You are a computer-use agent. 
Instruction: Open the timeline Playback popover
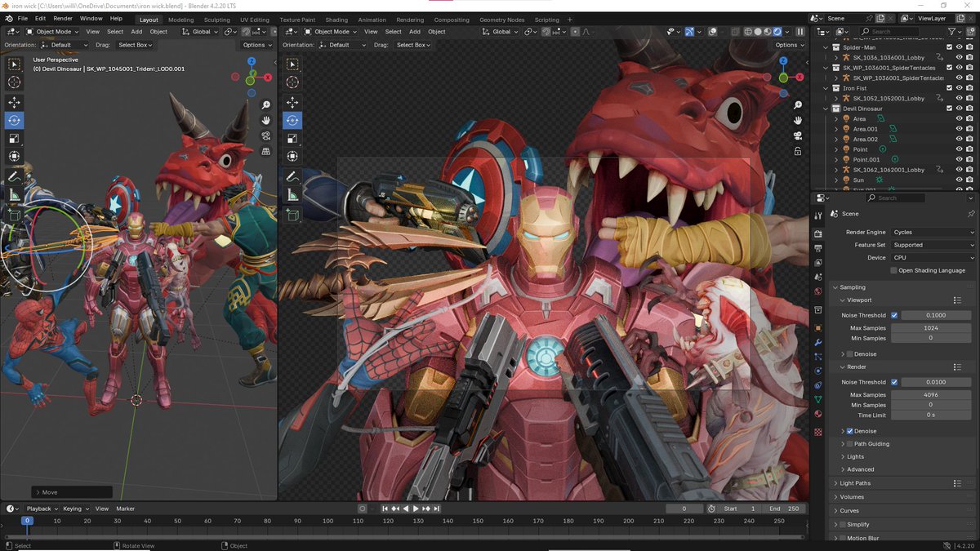tap(41, 509)
